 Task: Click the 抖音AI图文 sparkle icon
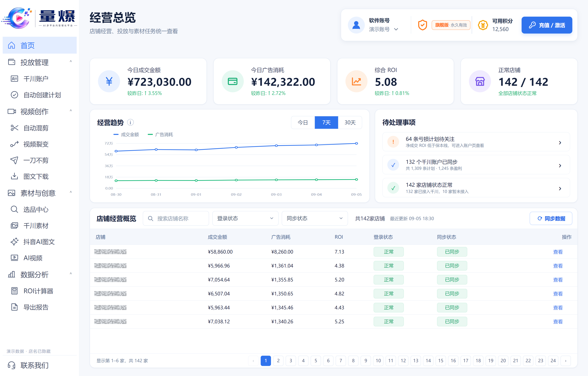[x=14, y=241]
